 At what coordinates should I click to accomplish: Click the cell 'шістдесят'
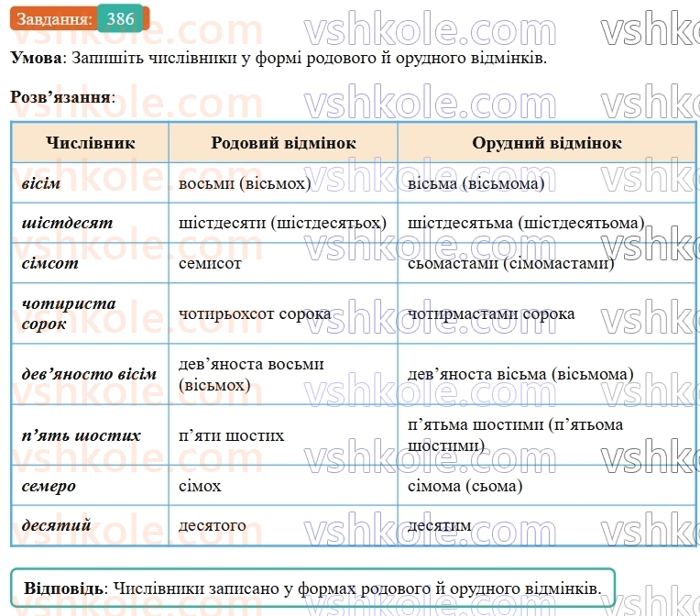tap(90, 223)
